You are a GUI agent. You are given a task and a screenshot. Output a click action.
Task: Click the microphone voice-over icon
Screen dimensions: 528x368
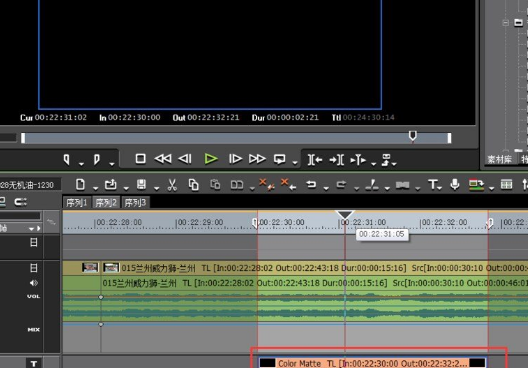pos(455,185)
